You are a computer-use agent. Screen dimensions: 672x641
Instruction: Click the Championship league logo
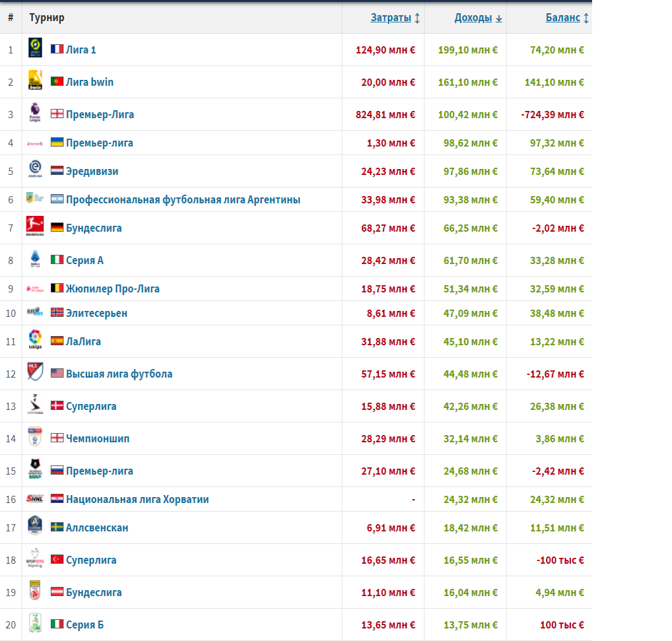click(x=35, y=436)
